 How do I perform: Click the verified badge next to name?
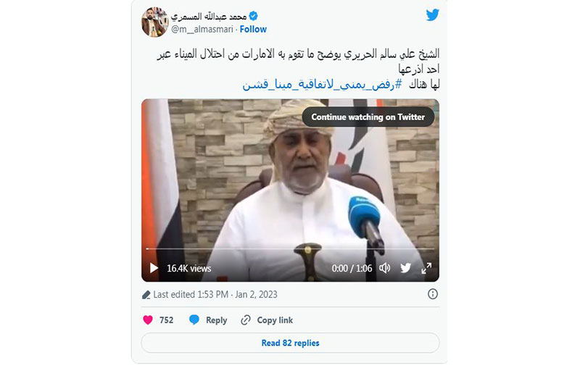[253, 16]
